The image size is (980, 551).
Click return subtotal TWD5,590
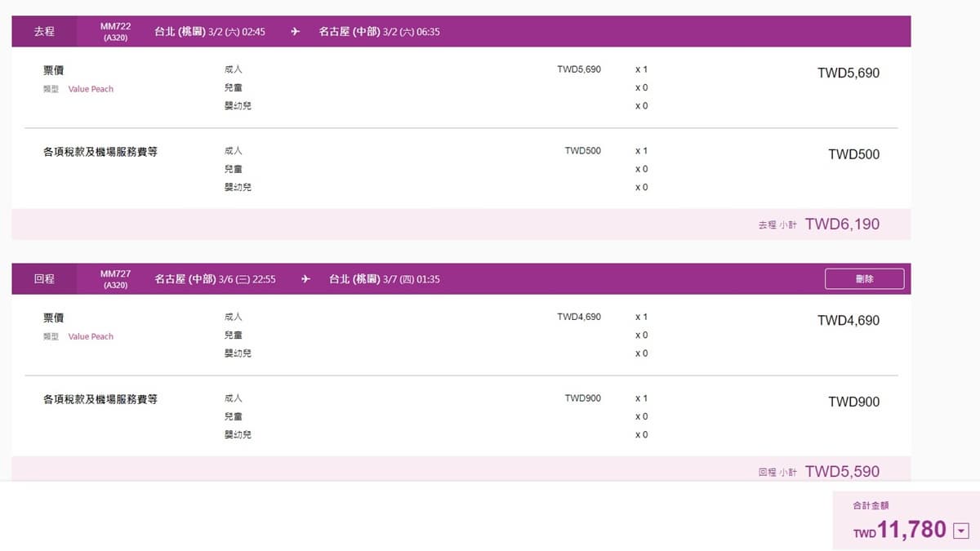(x=842, y=472)
